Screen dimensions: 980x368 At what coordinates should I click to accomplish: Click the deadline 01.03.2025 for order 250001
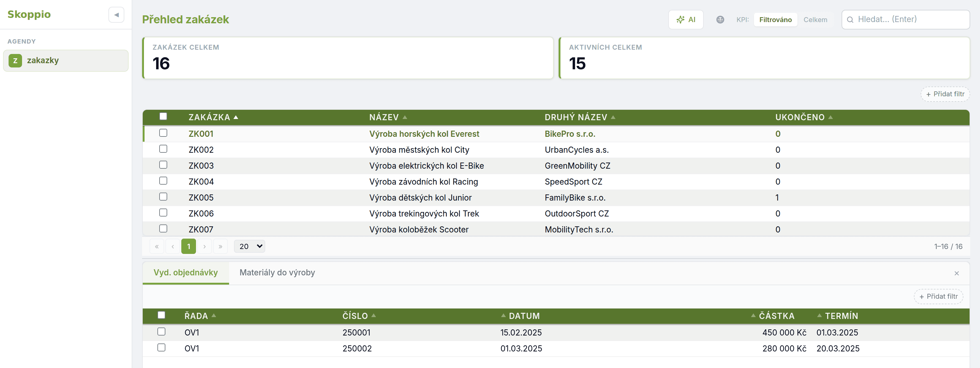(x=837, y=333)
